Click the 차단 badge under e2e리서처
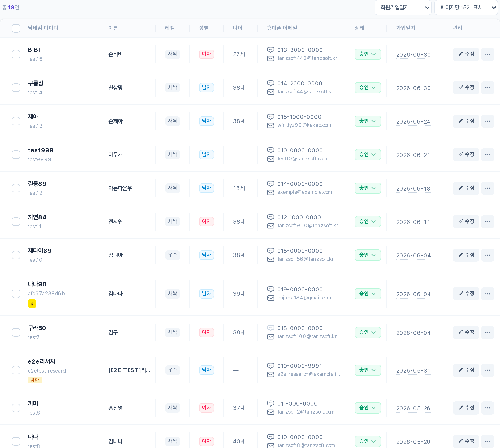 (x=35, y=380)
